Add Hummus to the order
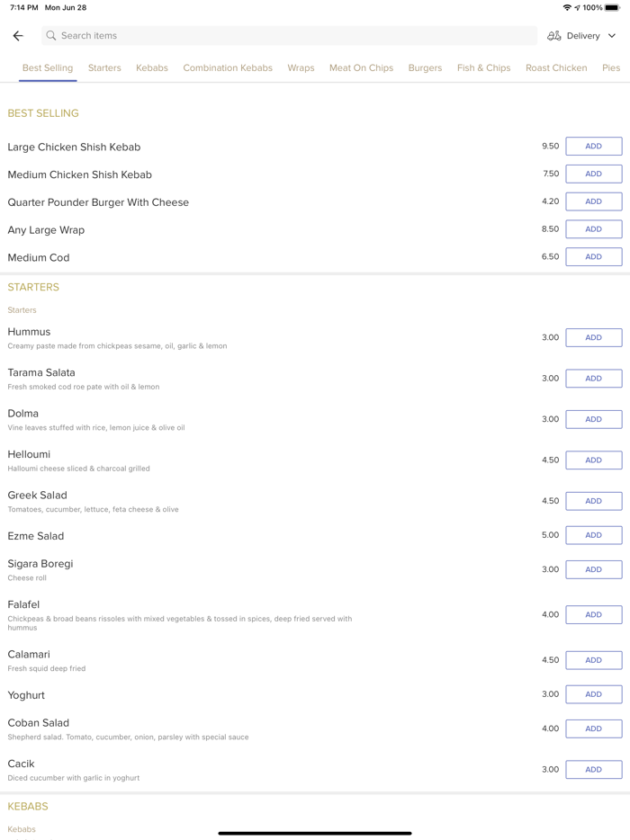630x840 pixels. click(593, 337)
